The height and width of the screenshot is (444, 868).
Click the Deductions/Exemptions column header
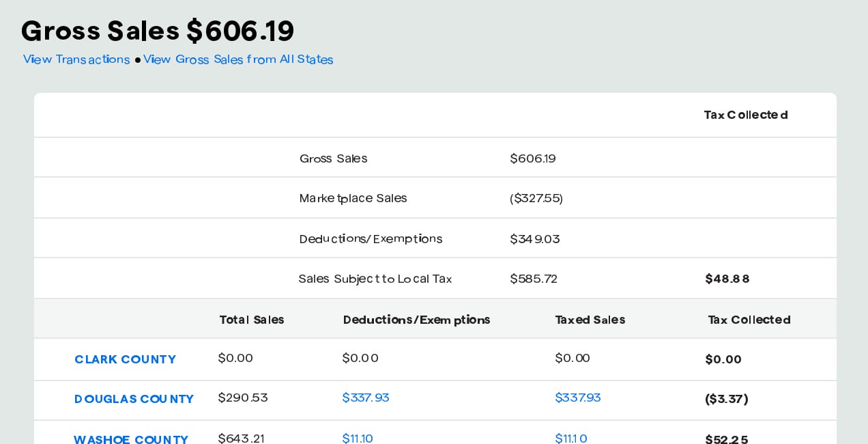point(417,320)
